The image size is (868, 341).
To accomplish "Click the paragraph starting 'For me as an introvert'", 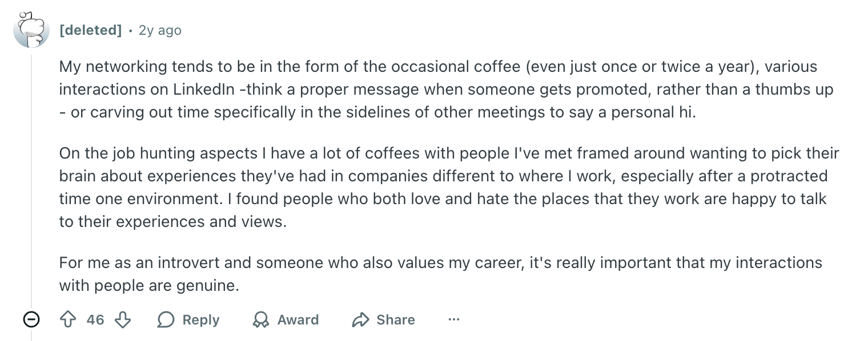I will pyautogui.click(x=441, y=274).
